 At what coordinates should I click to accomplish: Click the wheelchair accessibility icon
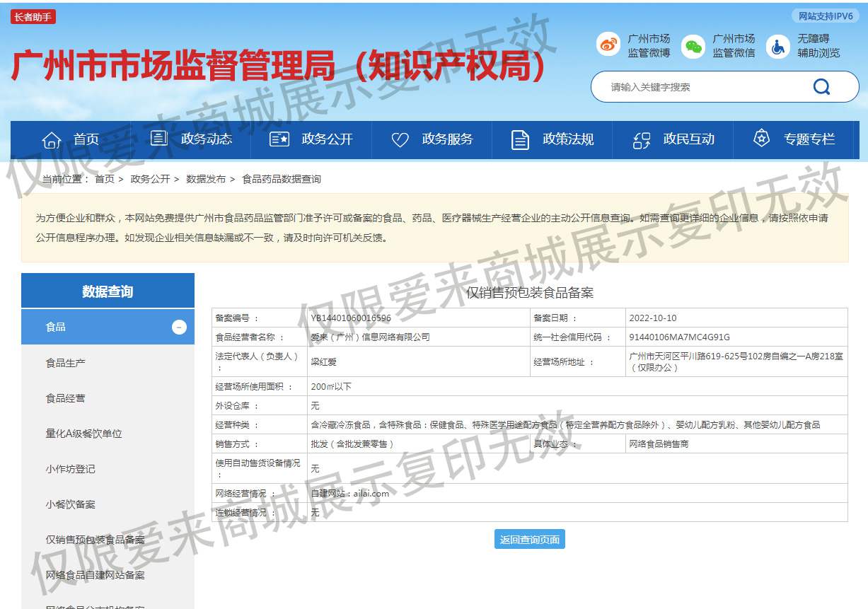[x=778, y=46]
